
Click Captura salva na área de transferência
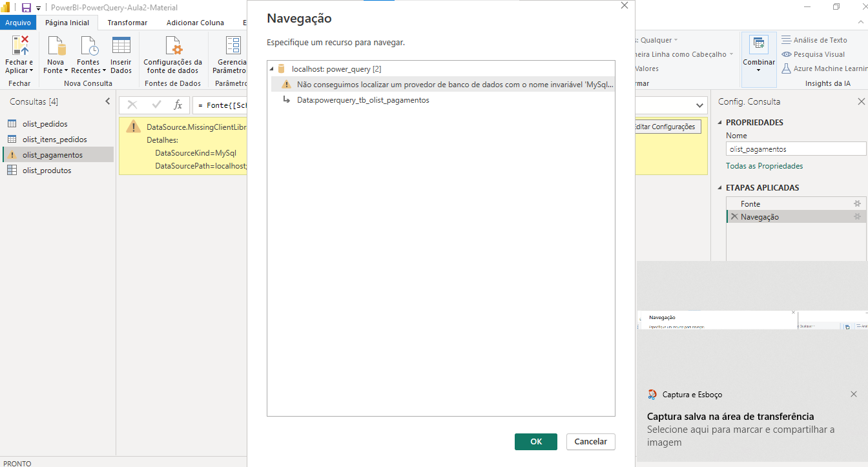[x=730, y=417]
